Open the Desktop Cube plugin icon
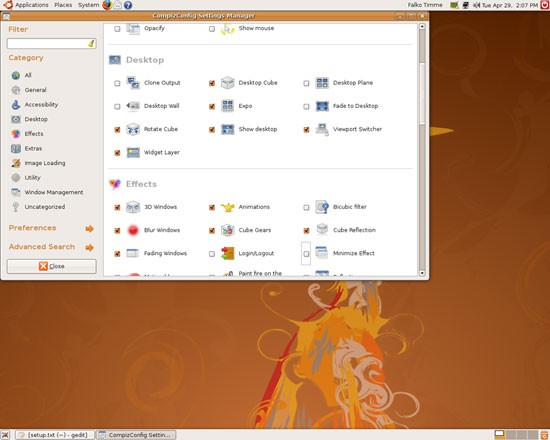550x440 pixels. (227, 83)
